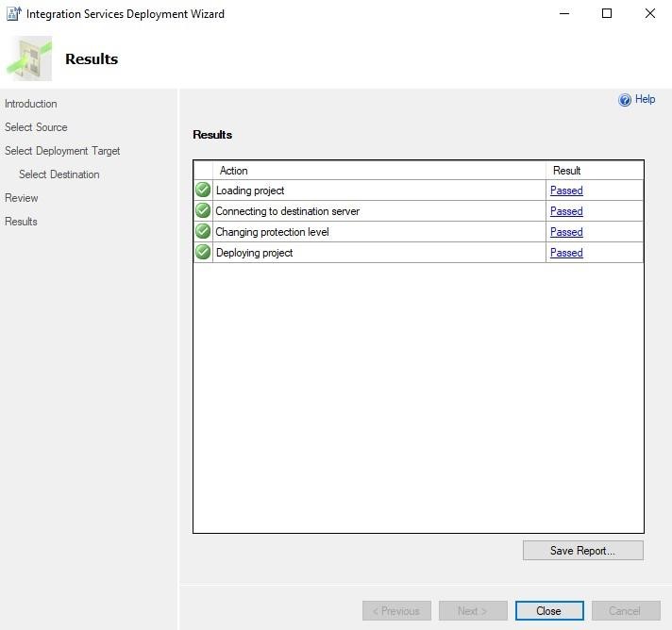Select the Results step in the sidebar

(x=21, y=222)
